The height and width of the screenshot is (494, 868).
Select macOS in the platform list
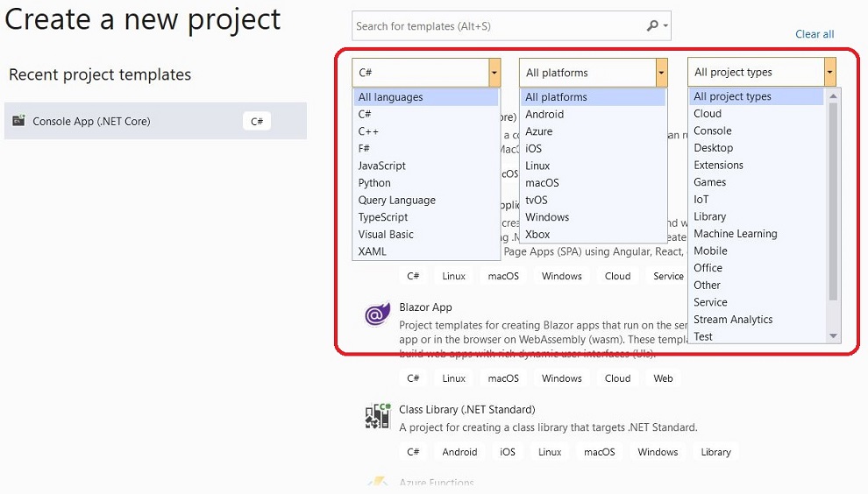593,182
